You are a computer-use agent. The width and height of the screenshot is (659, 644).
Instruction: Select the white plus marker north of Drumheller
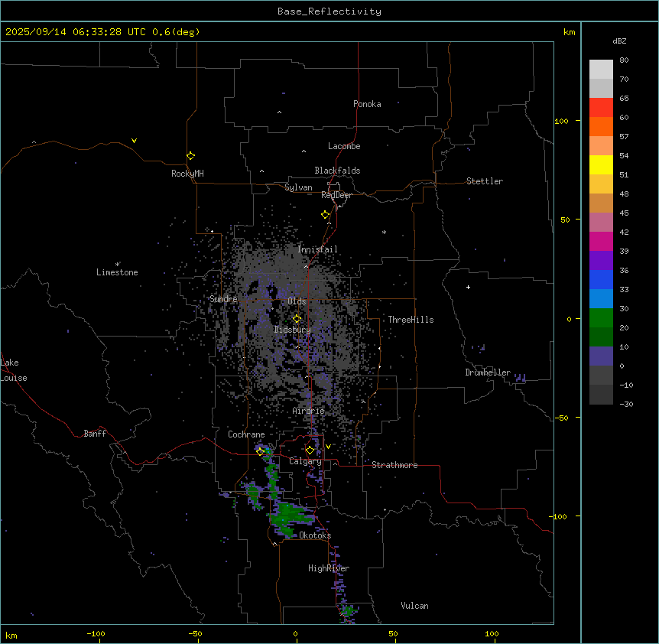coord(468,287)
